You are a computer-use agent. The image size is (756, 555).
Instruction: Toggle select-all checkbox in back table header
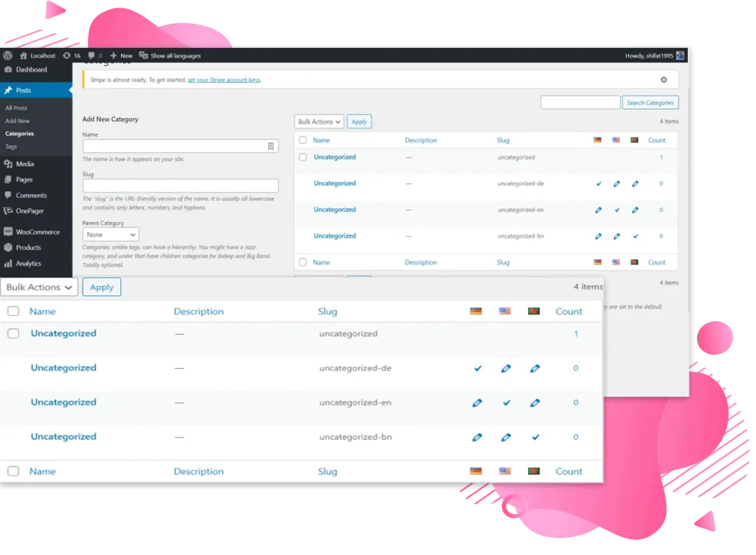point(303,140)
